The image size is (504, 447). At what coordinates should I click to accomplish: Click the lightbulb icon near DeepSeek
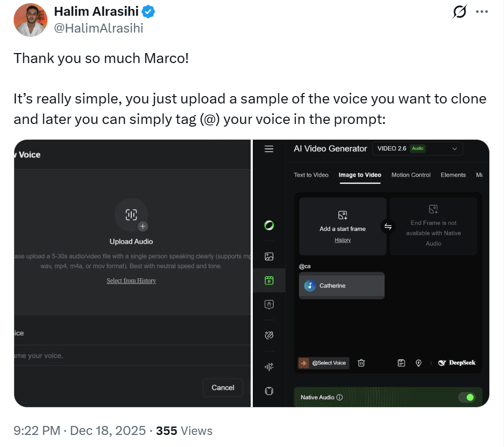click(x=418, y=362)
